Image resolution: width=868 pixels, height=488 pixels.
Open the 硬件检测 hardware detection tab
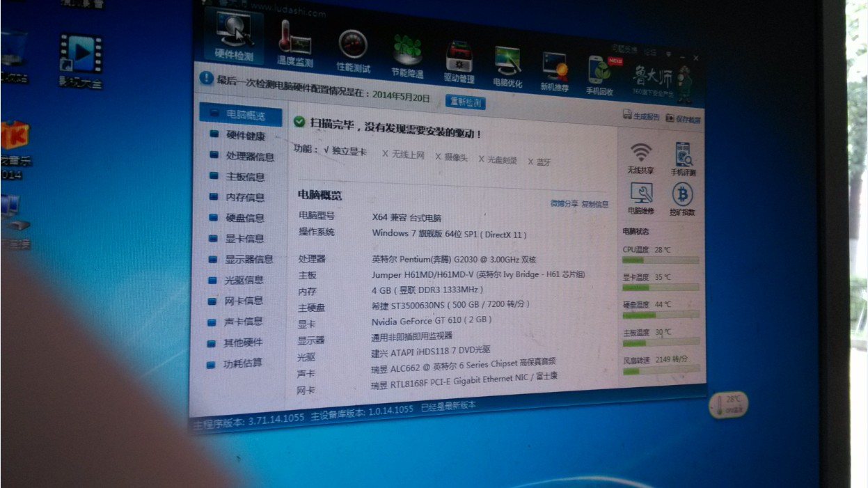point(234,35)
